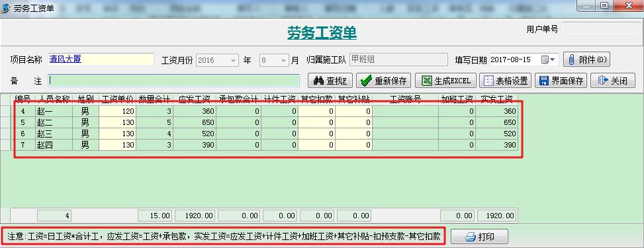
Task: Click the 工资账号 column header
Action: click(405, 99)
